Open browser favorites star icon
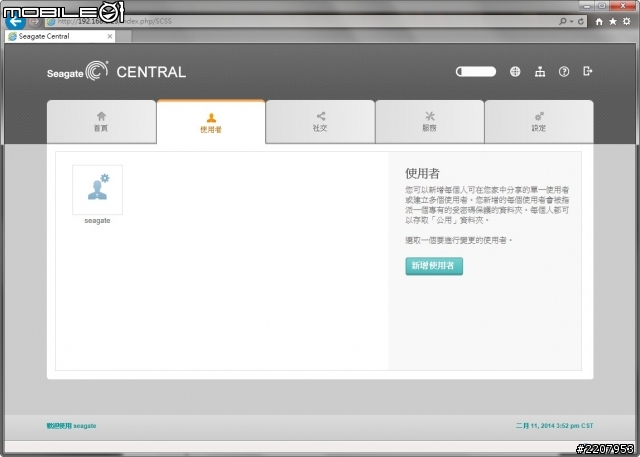The image size is (640, 457). (613, 21)
